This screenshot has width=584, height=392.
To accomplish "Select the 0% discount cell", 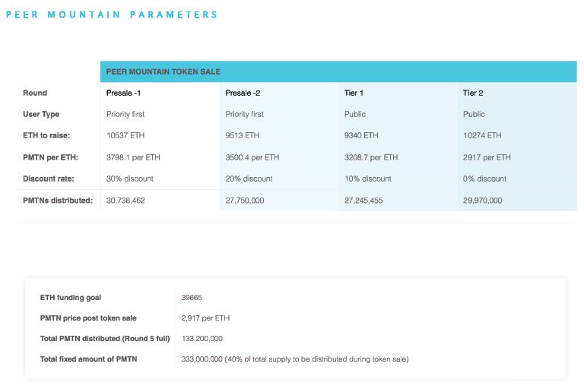I will point(484,179).
